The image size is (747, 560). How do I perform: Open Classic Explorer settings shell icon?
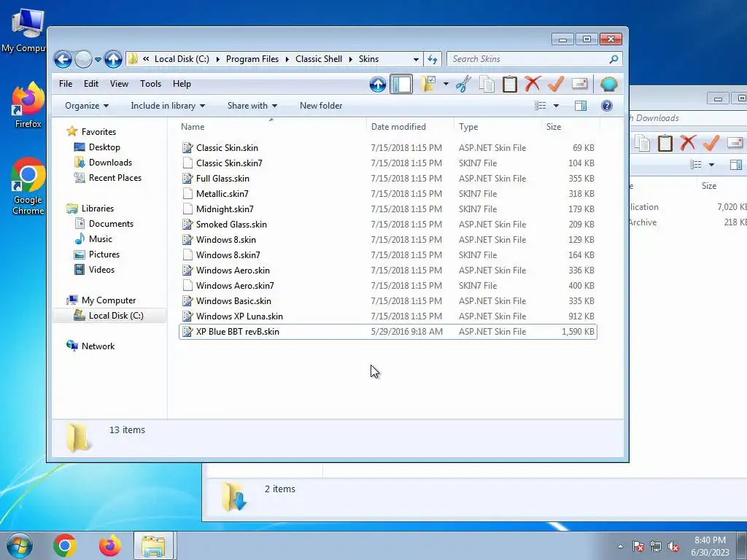(x=609, y=85)
